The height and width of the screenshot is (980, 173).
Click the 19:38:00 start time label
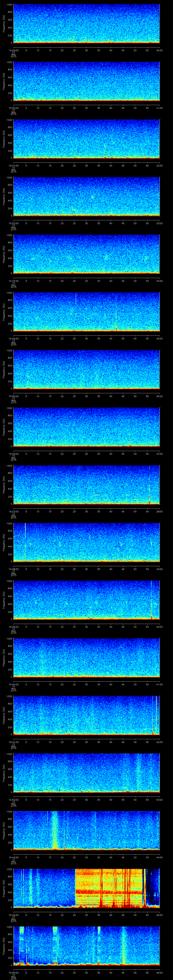(x=13, y=569)
